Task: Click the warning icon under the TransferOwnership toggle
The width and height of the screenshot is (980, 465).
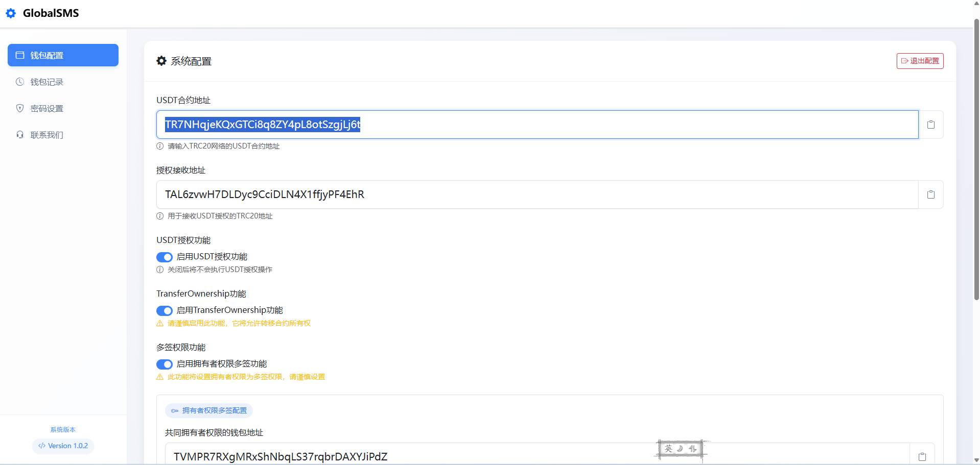Action: [x=160, y=324]
